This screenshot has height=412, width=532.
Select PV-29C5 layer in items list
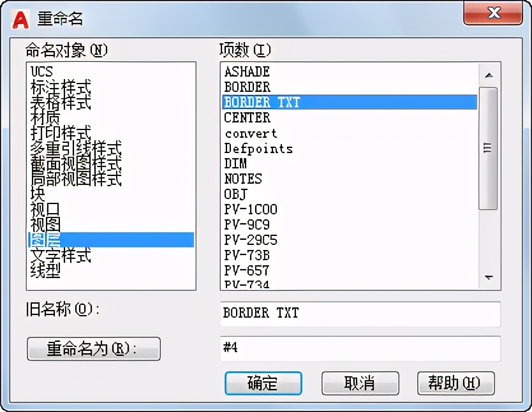[x=350, y=240]
